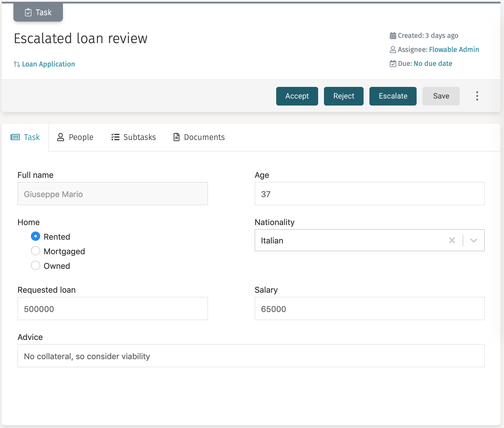Select the Rented home option
The image size is (504, 428).
click(x=36, y=236)
